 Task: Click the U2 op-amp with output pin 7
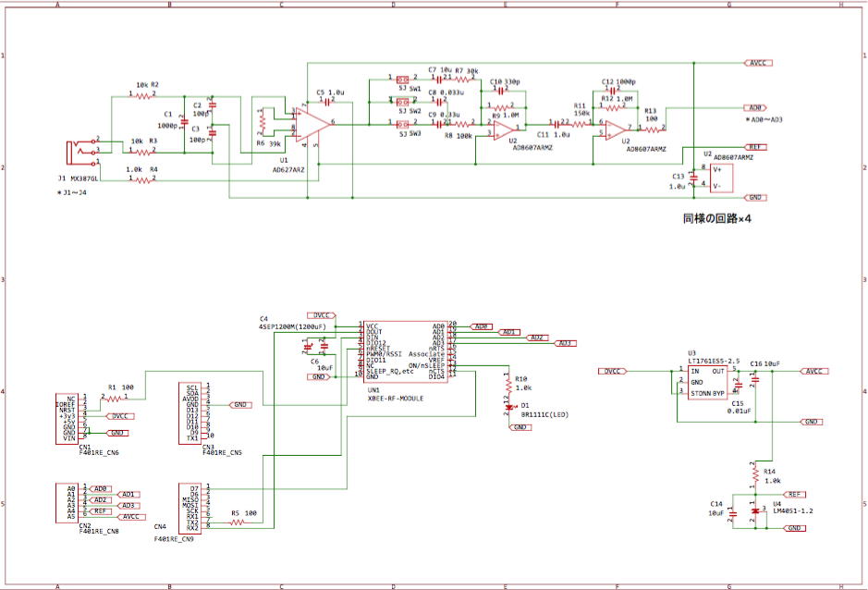(x=615, y=130)
